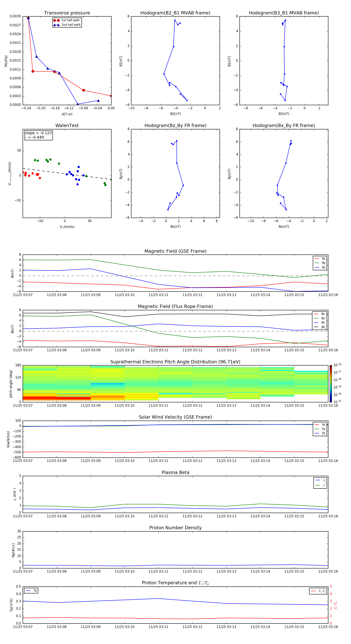Click the Suprathermal Electrons Pitch Angle Distribution title
Viewport: 351px width, 644px height.
pyautogui.click(x=175, y=362)
